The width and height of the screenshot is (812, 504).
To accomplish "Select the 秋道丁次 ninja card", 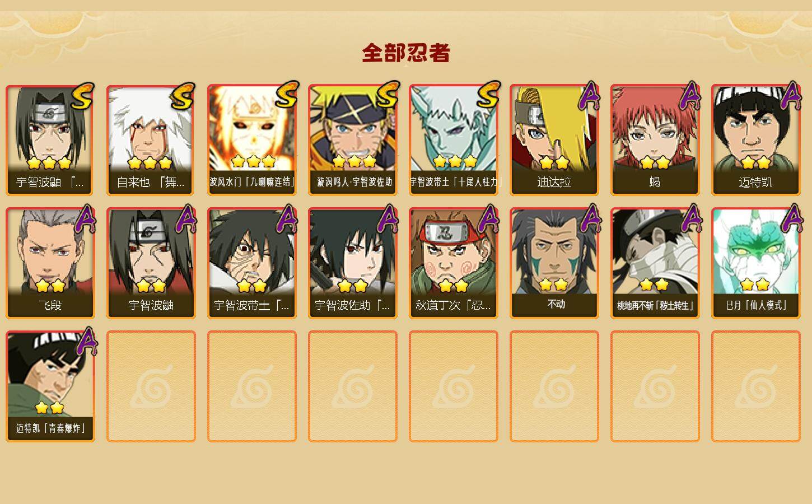I will tap(454, 263).
